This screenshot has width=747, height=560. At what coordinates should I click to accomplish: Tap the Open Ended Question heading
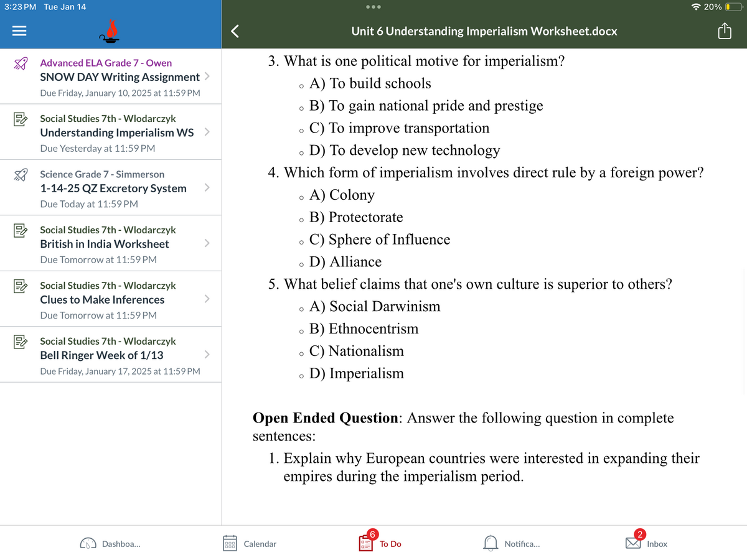click(325, 418)
